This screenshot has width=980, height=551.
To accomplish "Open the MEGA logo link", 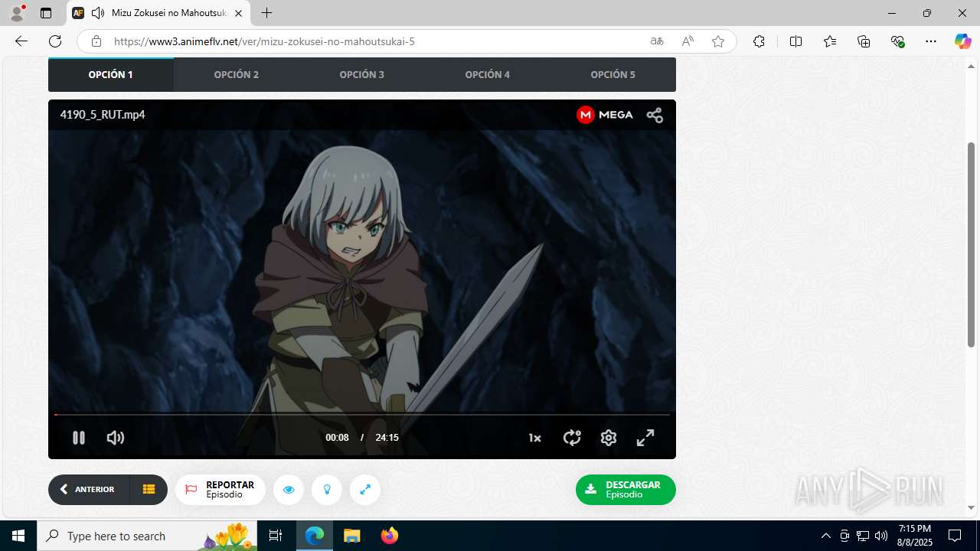I will pos(605,115).
